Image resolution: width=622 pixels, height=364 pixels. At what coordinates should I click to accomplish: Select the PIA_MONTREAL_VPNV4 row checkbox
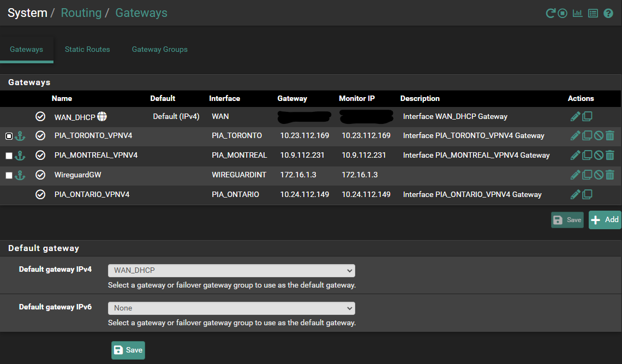pos(9,156)
